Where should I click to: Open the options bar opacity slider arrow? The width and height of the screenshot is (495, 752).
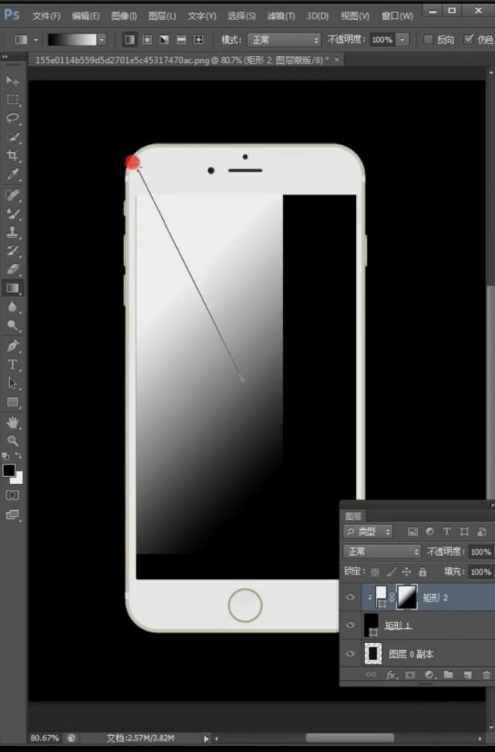click(403, 40)
